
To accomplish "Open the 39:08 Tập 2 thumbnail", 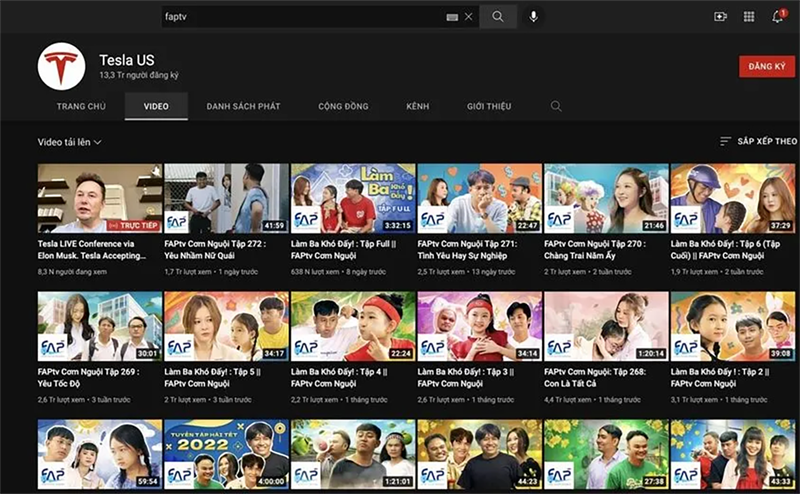I will [733, 326].
